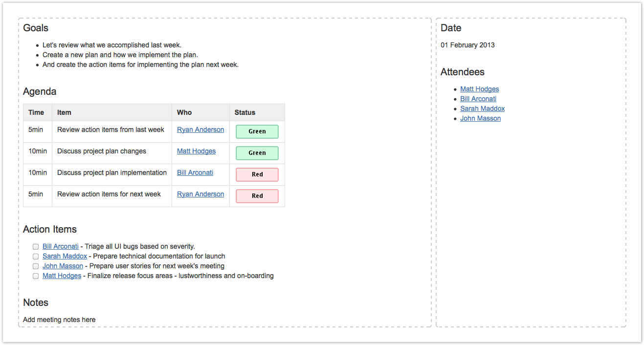Click the Agenda heading
The height and width of the screenshot is (345, 644).
(x=40, y=91)
